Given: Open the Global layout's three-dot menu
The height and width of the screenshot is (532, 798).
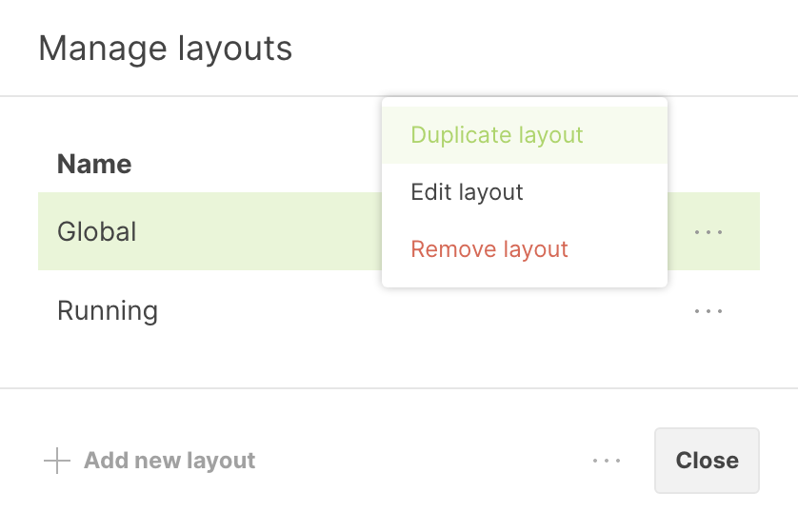Looking at the screenshot, I should [x=708, y=231].
